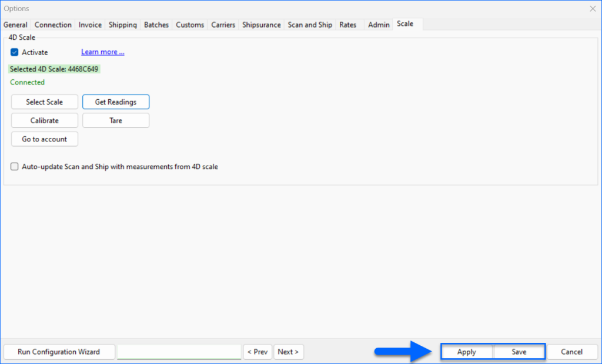Open the Connection tab
The width and height of the screenshot is (602, 364).
click(x=53, y=25)
